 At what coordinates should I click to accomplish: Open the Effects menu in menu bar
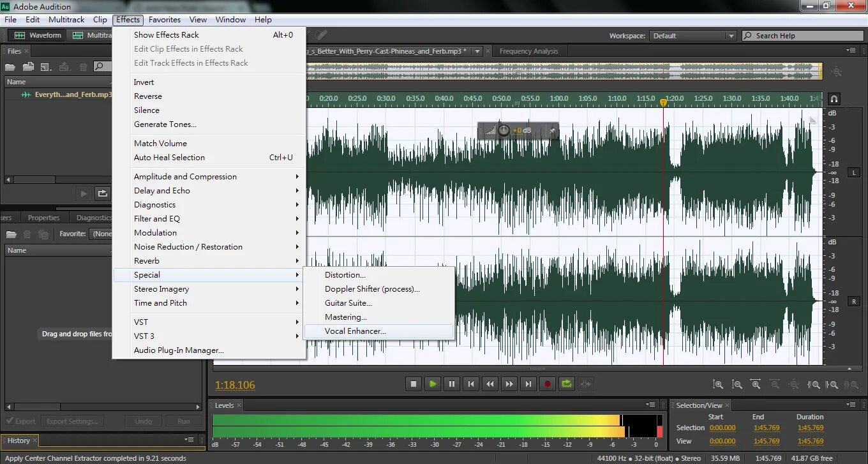pyautogui.click(x=128, y=20)
